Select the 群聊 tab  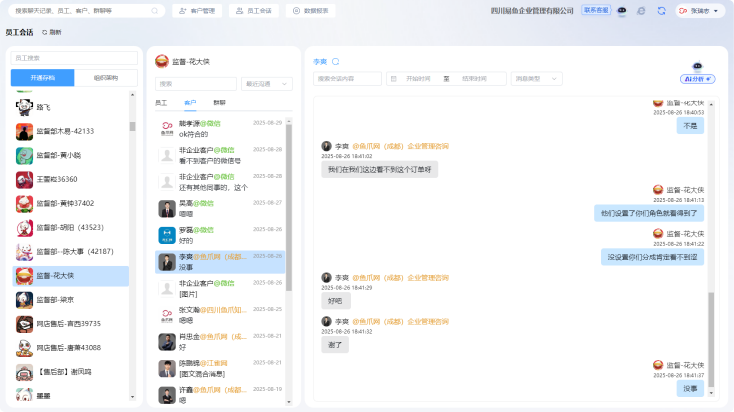tap(219, 102)
